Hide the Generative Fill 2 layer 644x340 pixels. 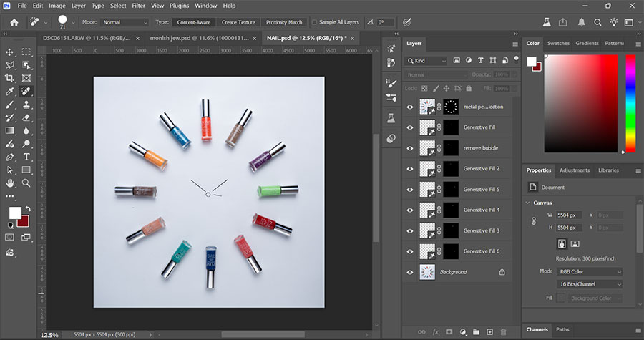click(410, 169)
